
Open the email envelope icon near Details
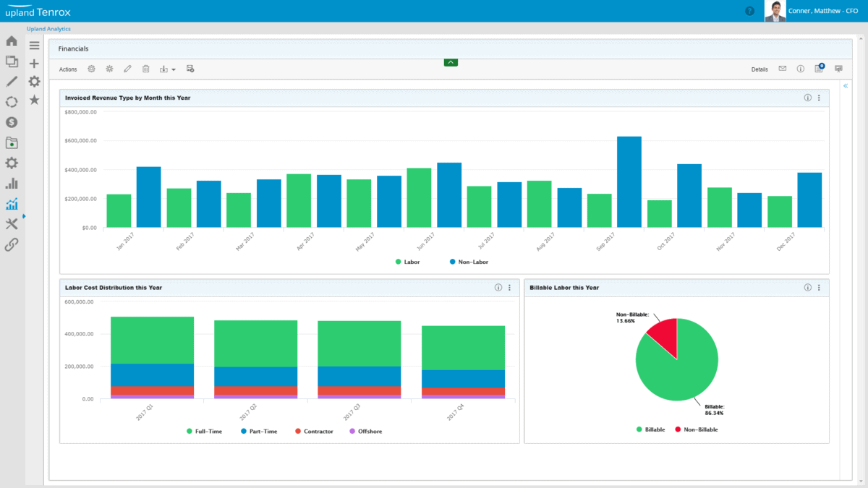click(x=783, y=68)
